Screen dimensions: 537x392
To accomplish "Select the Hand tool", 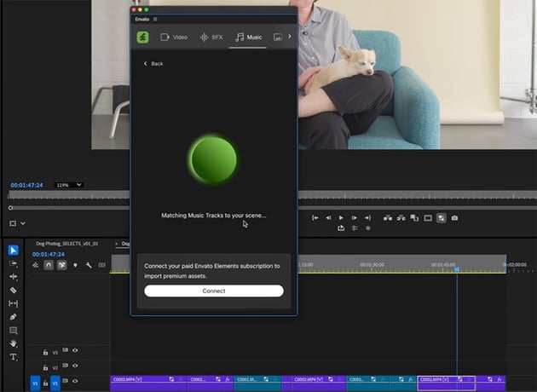I will 13,343.
